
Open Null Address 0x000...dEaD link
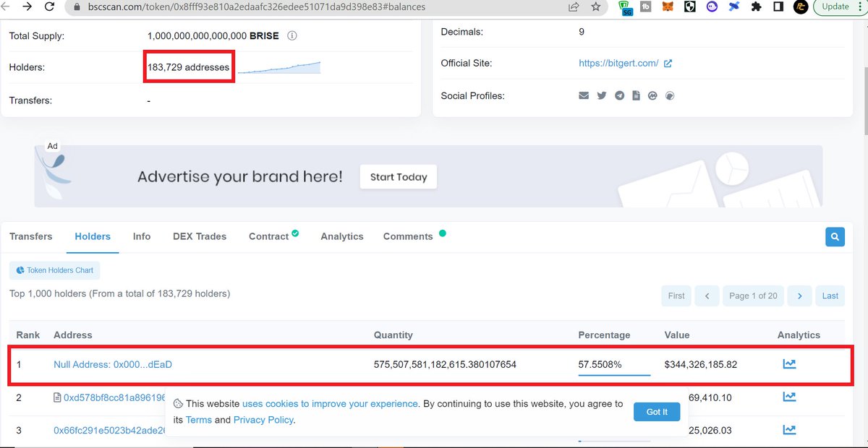pyautogui.click(x=113, y=364)
